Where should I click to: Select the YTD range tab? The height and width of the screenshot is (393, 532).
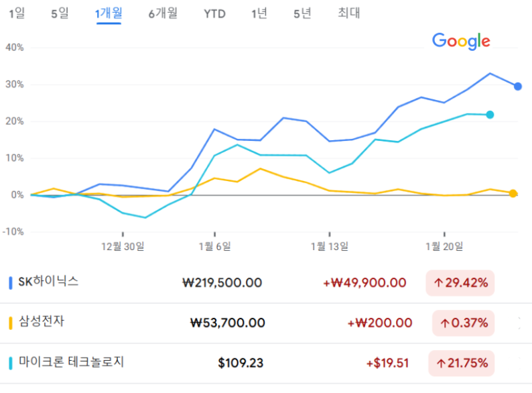[x=214, y=13]
